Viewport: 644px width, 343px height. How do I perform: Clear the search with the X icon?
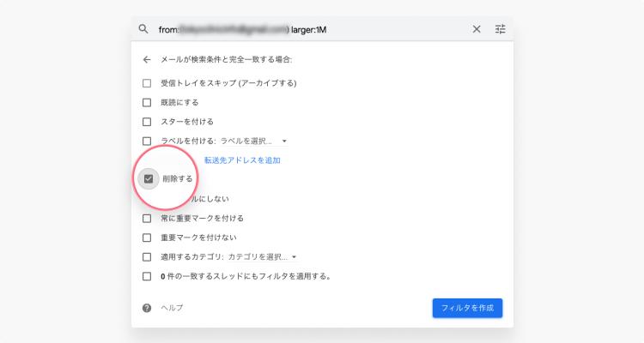point(477,29)
